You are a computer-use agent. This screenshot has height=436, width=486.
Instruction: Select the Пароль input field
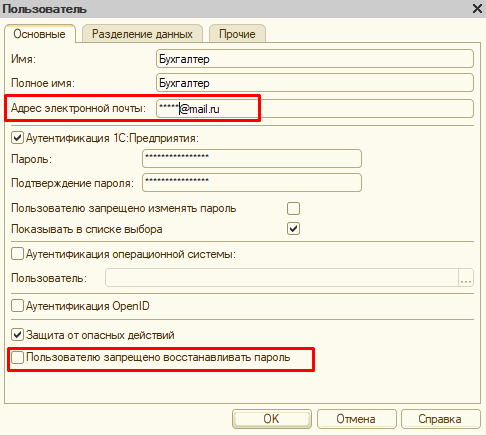click(x=252, y=158)
